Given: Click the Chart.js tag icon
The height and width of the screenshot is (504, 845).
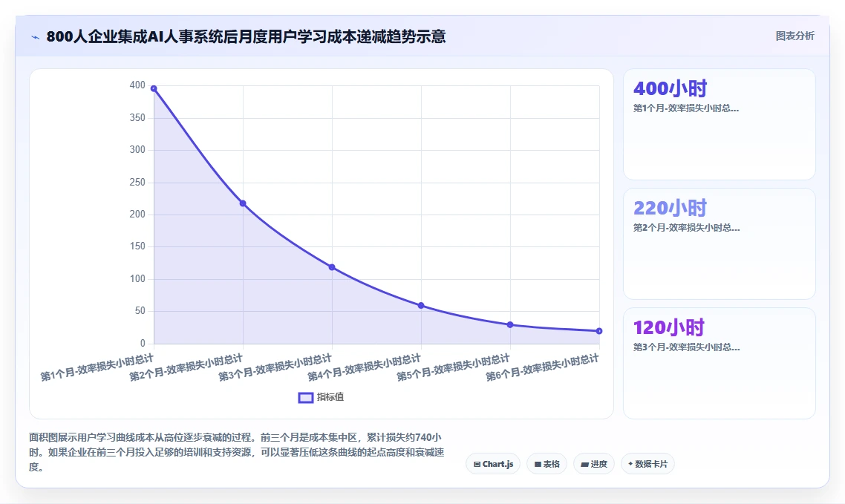Looking at the screenshot, I should (x=477, y=464).
